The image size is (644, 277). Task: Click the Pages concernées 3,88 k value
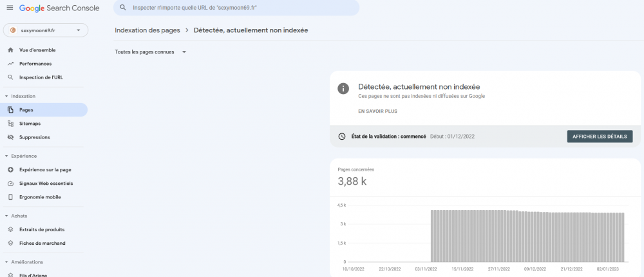352,181
